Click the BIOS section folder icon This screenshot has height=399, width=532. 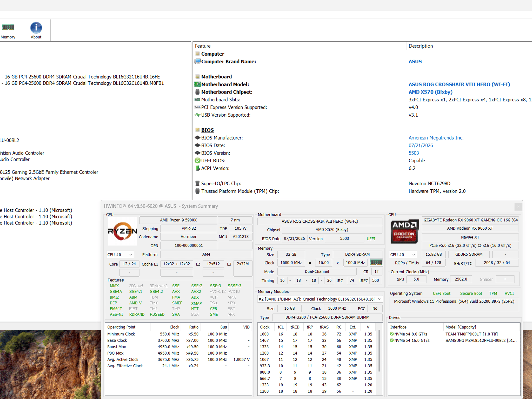[x=197, y=130]
